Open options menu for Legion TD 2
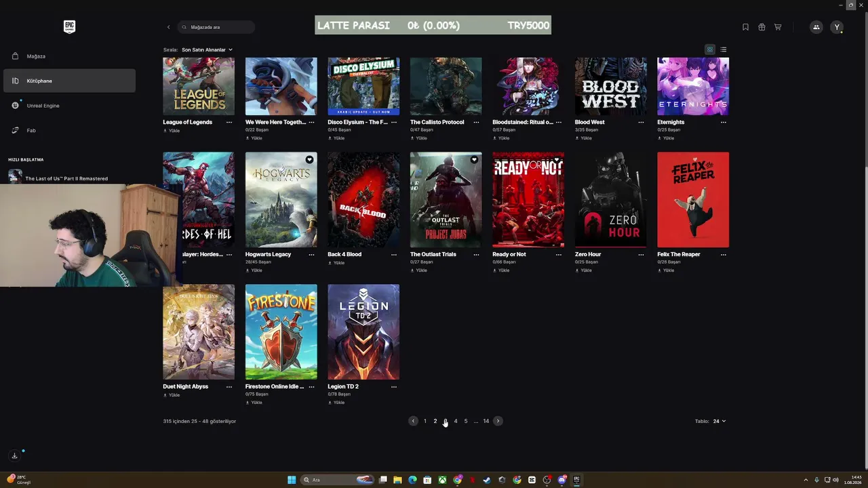Image resolution: width=868 pixels, height=488 pixels. pos(394,386)
